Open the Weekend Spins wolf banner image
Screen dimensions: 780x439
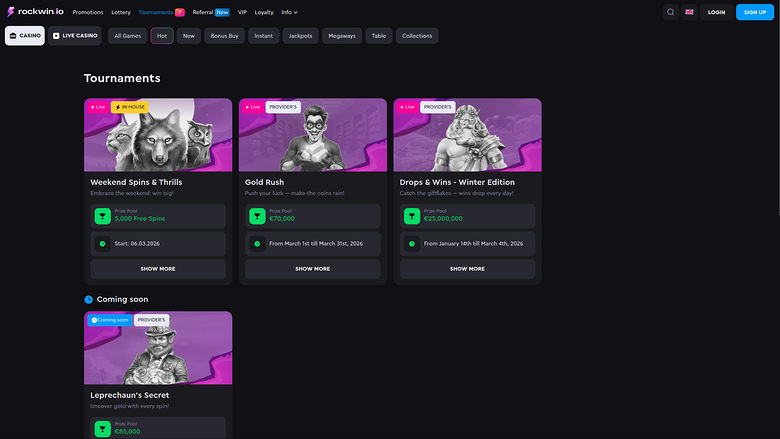tap(158, 135)
